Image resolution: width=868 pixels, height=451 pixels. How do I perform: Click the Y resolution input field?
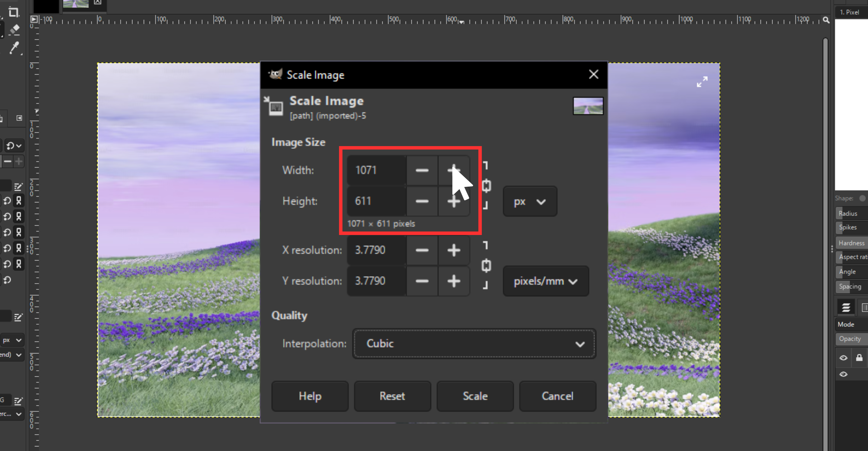coord(377,281)
